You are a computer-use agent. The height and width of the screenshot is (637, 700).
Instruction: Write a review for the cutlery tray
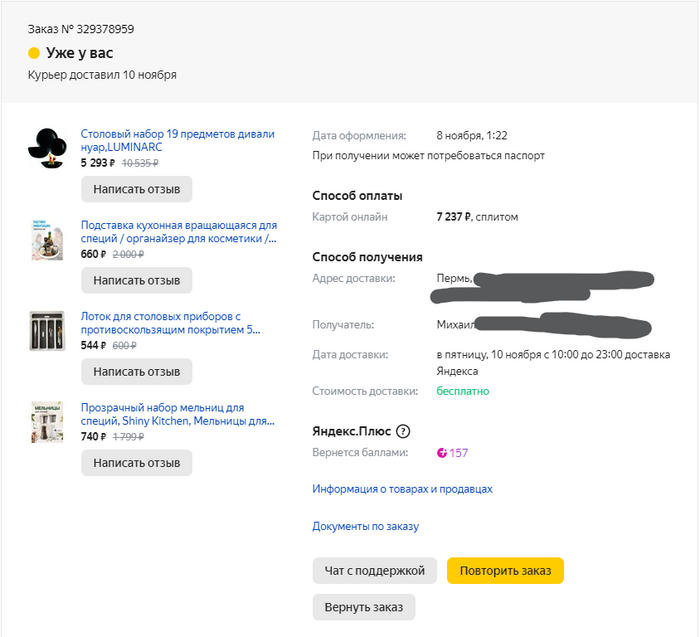pyautogui.click(x=137, y=372)
